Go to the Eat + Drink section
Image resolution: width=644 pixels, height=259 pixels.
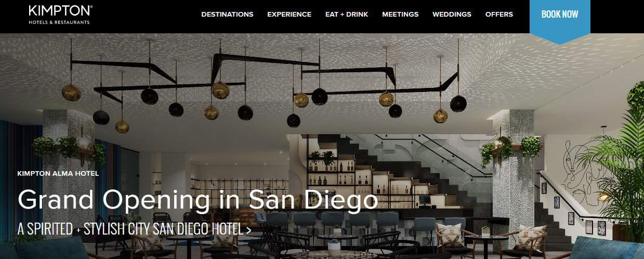pos(347,15)
